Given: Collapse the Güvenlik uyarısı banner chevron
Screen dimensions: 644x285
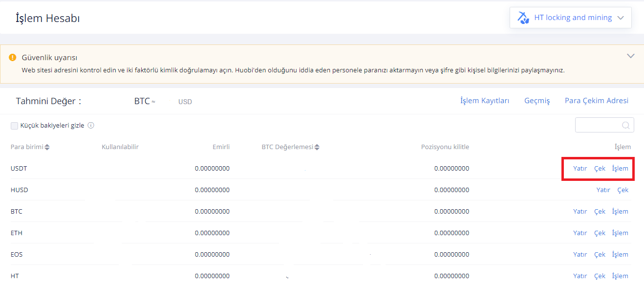Looking at the screenshot, I should click(x=631, y=56).
